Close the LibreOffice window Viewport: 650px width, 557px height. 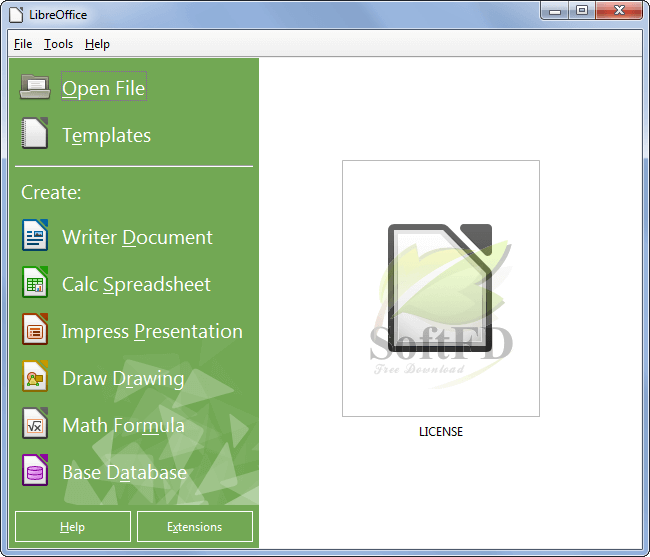coord(619,11)
